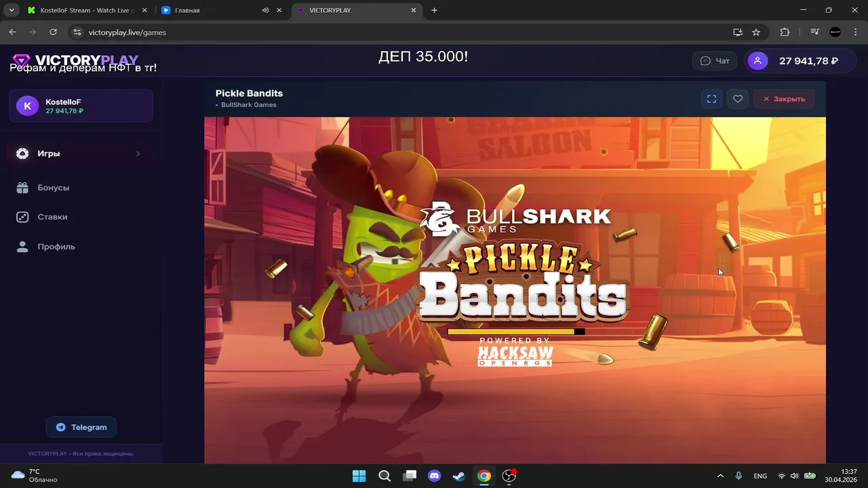
Task: Open the tab search dropdown
Action: tap(12, 10)
